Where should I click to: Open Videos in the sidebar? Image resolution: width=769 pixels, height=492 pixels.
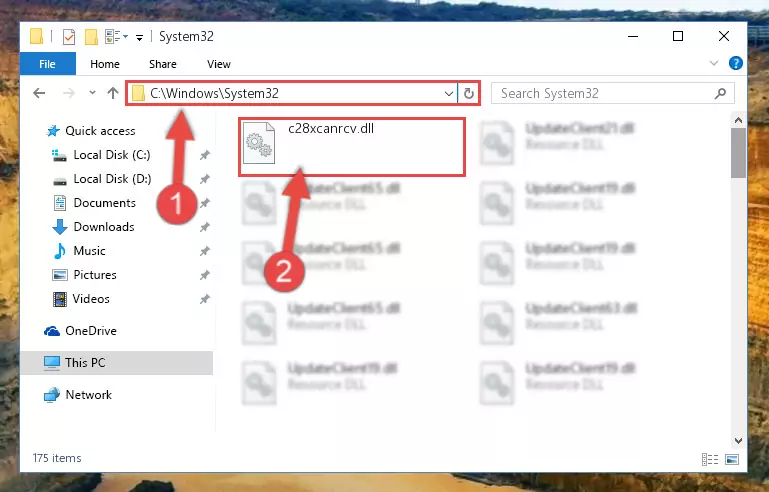coord(91,299)
